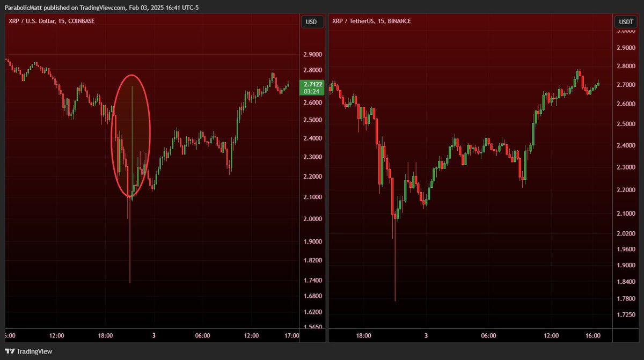Click the 1.8200 price level label
Image resolution: width=644 pixels, height=360 pixels.
pyautogui.click(x=313, y=260)
